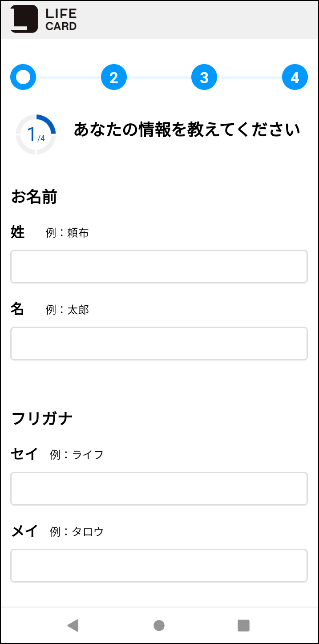
Task: Click the メイ katakana given name field
Action: (x=159, y=566)
